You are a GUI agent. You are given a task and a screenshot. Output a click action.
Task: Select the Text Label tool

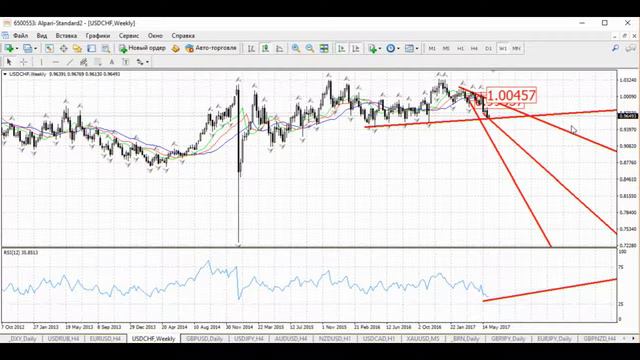[126, 62]
